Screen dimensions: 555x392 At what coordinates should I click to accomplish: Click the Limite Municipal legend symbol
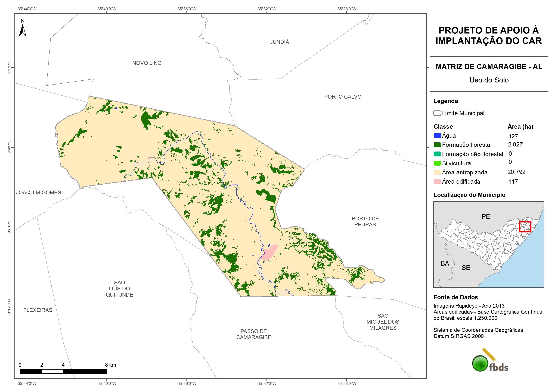pyautogui.click(x=437, y=113)
